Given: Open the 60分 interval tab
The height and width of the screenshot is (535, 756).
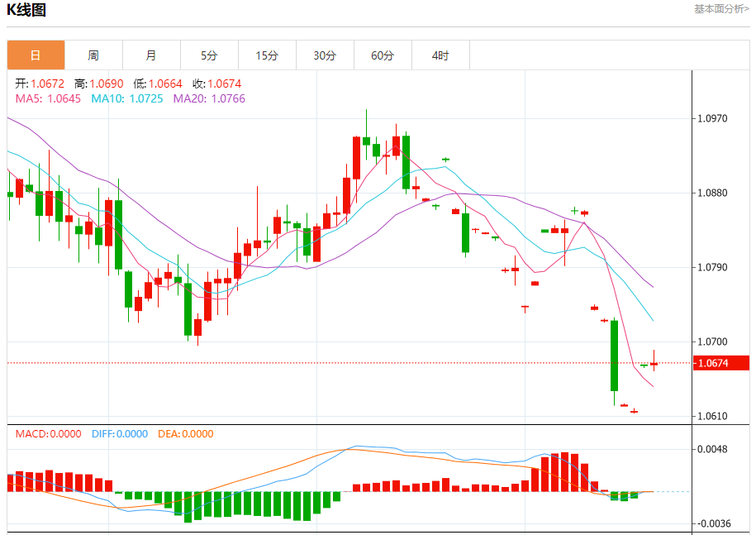Looking at the screenshot, I should tap(383, 55).
